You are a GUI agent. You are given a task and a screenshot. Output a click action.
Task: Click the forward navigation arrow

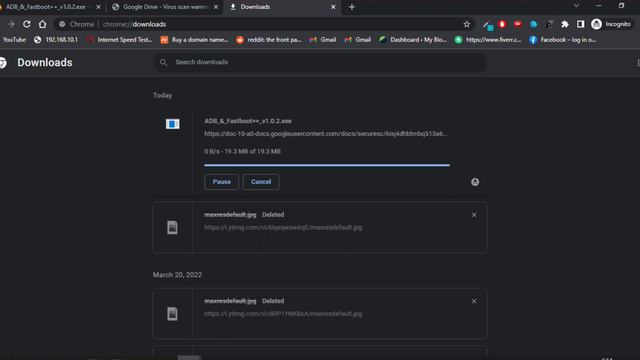(11, 24)
